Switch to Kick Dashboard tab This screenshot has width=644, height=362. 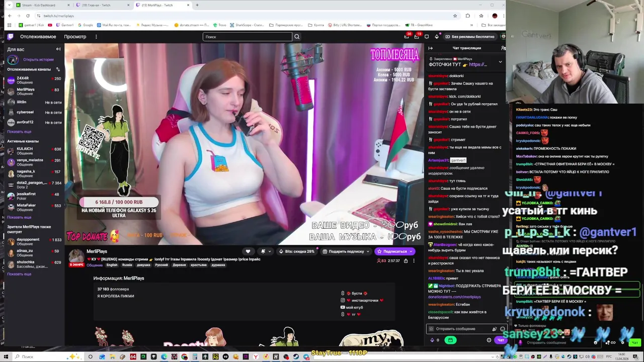pyautogui.click(x=42, y=5)
